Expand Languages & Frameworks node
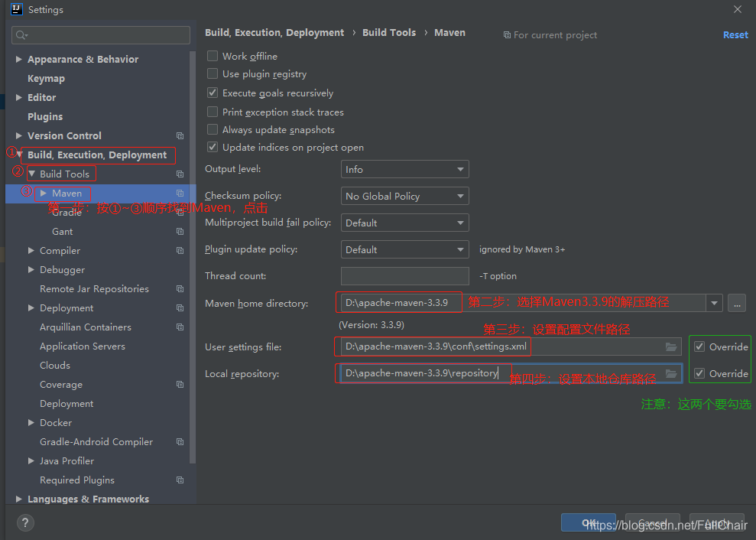The image size is (756, 540). click(x=19, y=499)
